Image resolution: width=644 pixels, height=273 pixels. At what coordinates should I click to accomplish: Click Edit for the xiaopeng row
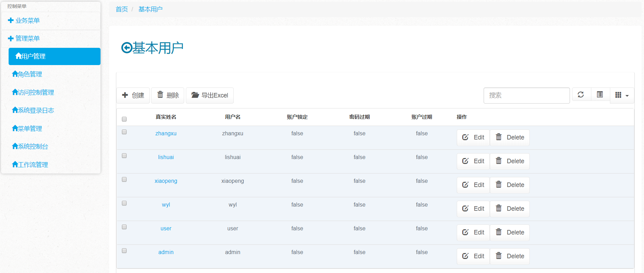coord(473,185)
